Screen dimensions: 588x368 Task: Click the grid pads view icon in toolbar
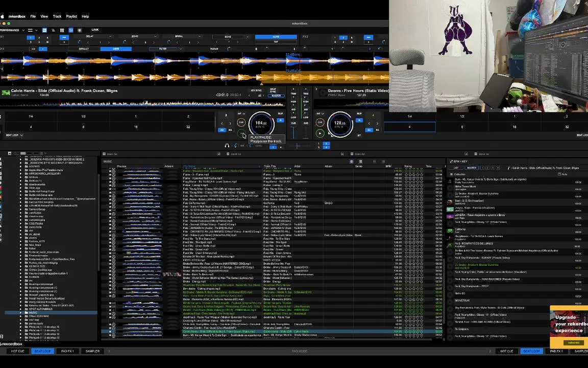[x=62, y=30]
